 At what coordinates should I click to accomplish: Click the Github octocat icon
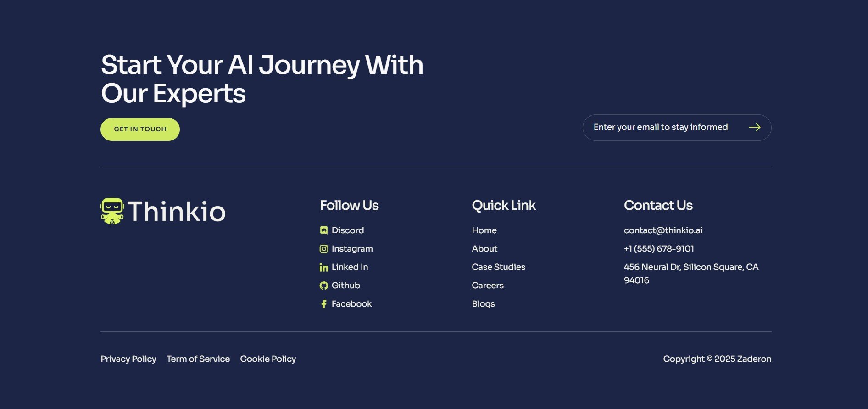click(x=324, y=286)
